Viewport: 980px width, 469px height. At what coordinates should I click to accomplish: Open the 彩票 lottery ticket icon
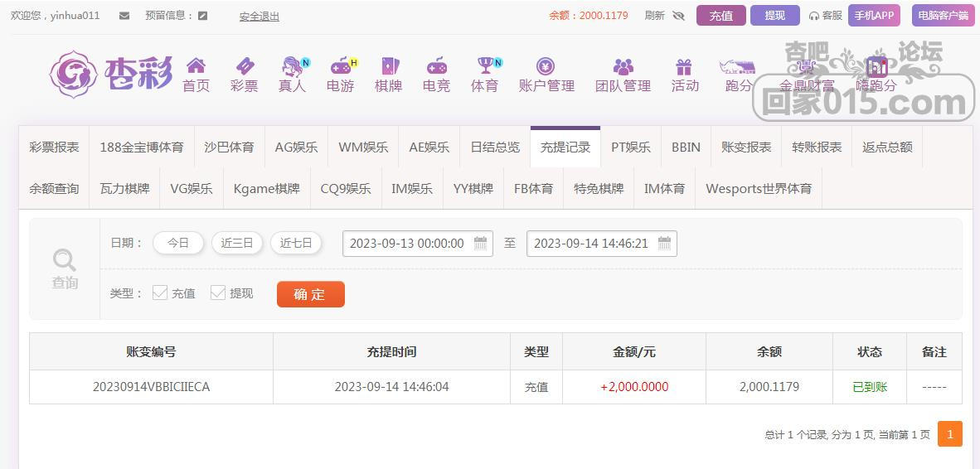point(244,65)
